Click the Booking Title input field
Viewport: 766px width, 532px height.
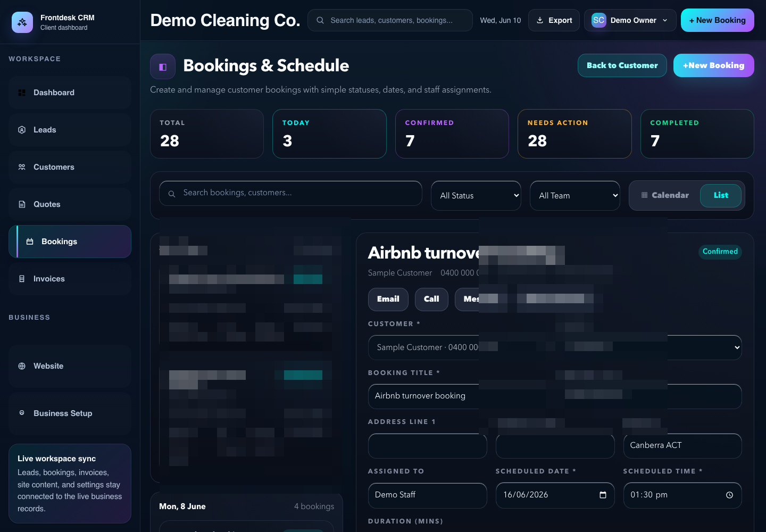tap(555, 396)
